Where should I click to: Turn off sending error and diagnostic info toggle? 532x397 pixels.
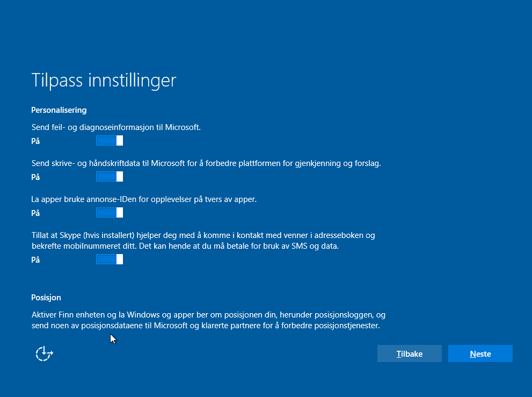click(110, 141)
